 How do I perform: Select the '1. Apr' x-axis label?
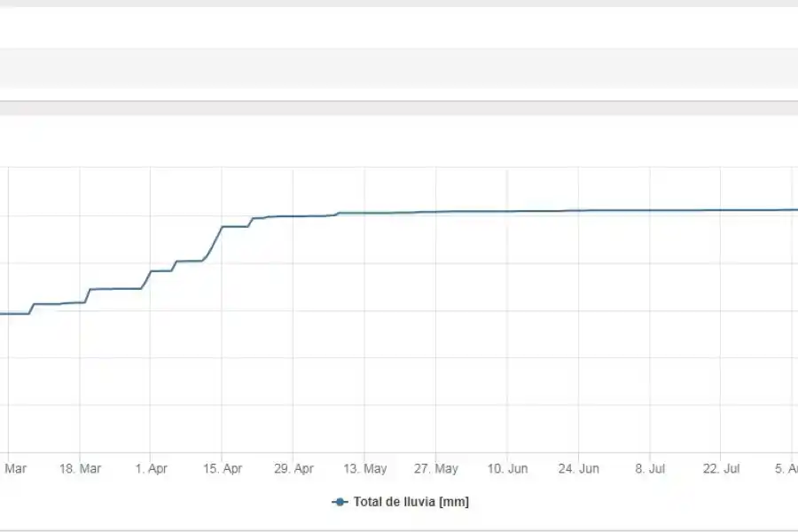pos(151,469)
